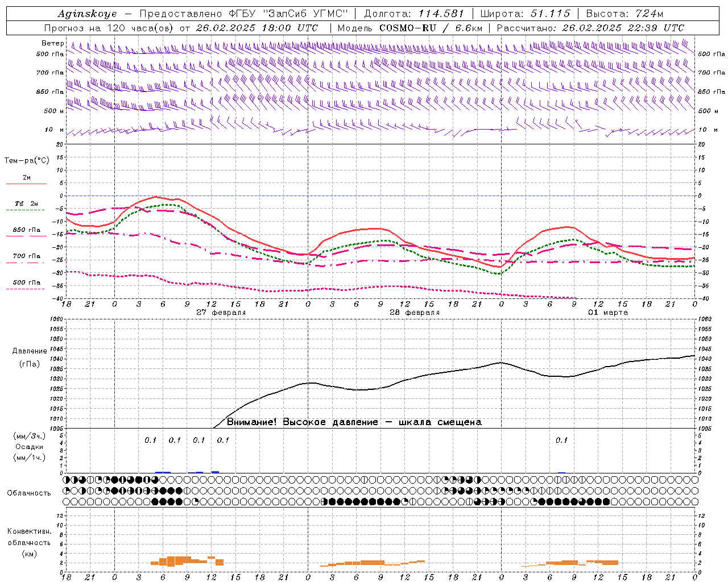Click the 700 гПа label on left wind axis
The image size is (728, 582).
pos(50,73)
